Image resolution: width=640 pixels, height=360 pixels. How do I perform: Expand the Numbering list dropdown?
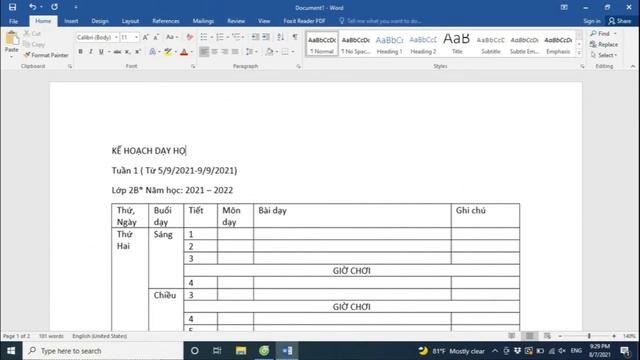pos(227,37)
